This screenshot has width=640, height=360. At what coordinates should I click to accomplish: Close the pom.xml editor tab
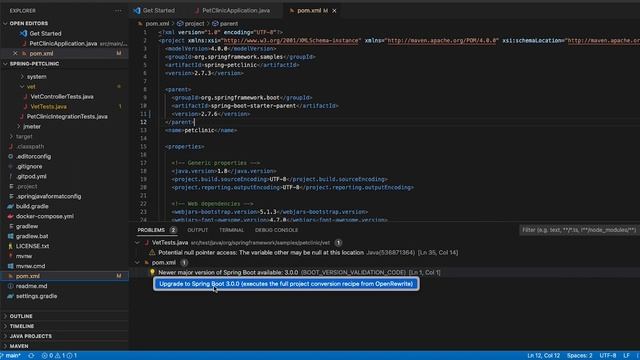[334, 11]
